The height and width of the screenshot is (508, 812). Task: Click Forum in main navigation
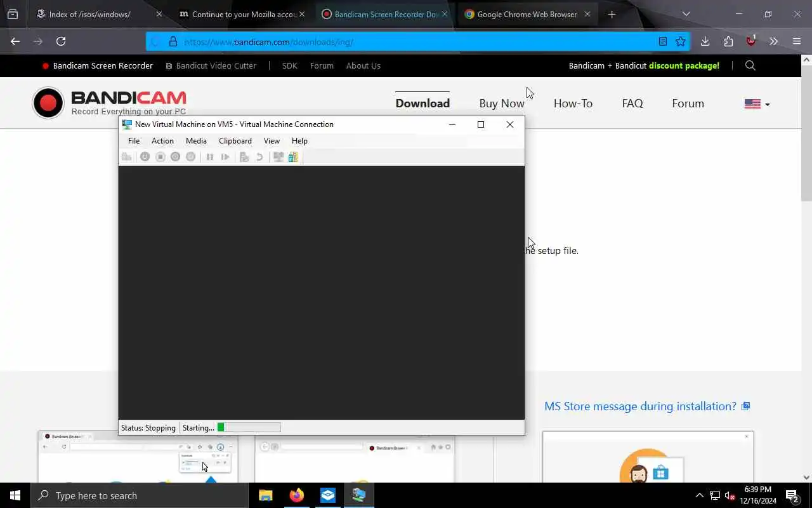pyautogui.click(x=688, y=104)
